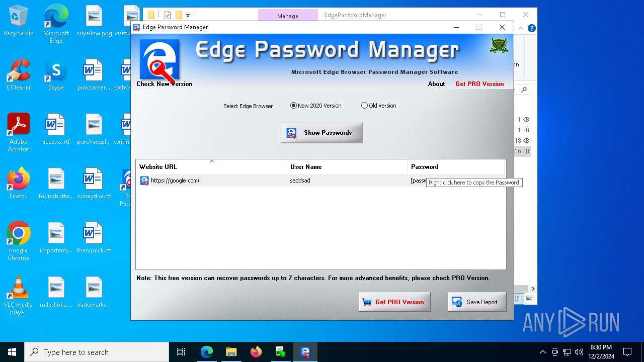644x362 pixels.
Task: Select the purchasepl... image file on desktop
Action: tap(94, 130)
